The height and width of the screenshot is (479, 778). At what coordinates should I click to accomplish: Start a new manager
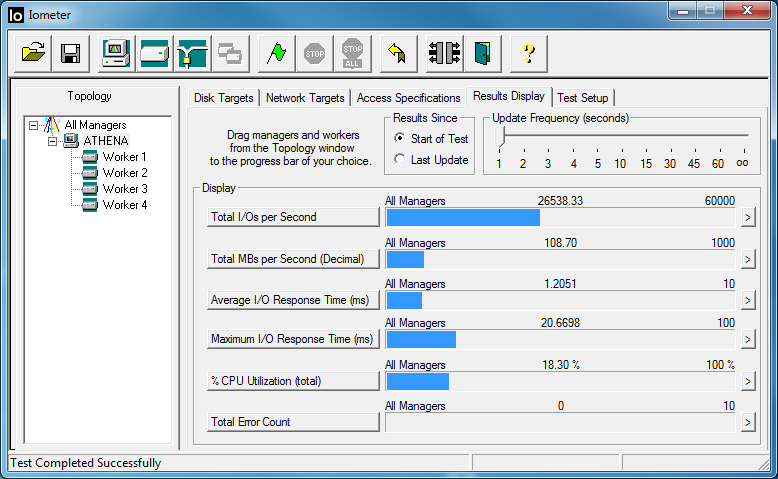tap(116, 53)
